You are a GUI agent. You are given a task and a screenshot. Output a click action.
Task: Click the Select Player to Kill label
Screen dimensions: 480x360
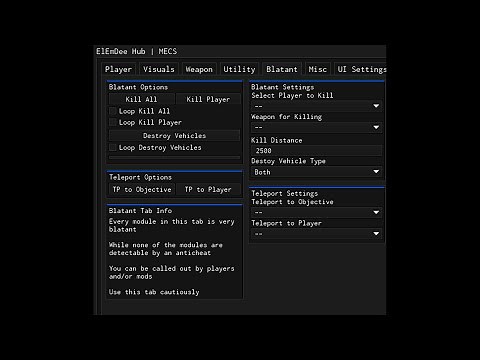point(292,95)
